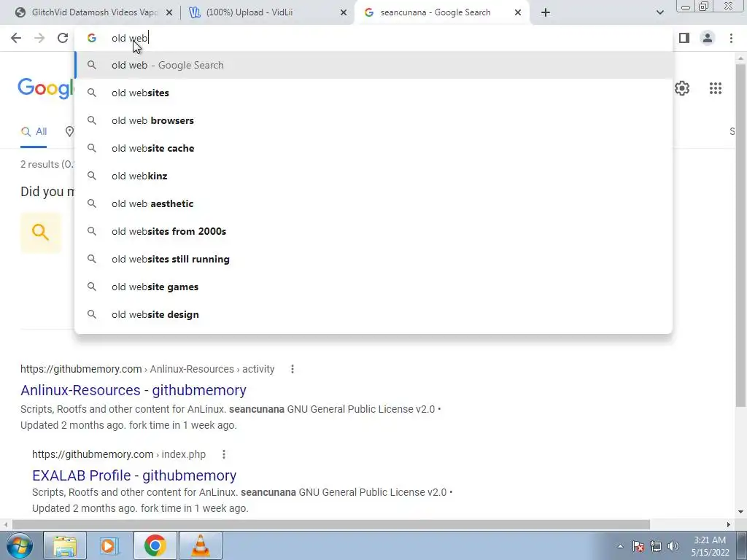Show hidden system tray icons
Viewport: 747px width, 560px height.
point(620,546)
